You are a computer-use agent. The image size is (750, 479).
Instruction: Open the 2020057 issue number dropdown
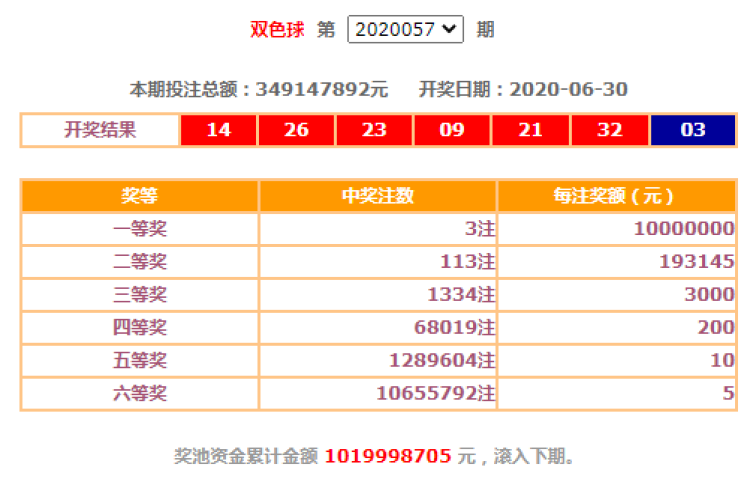[405, 29]
